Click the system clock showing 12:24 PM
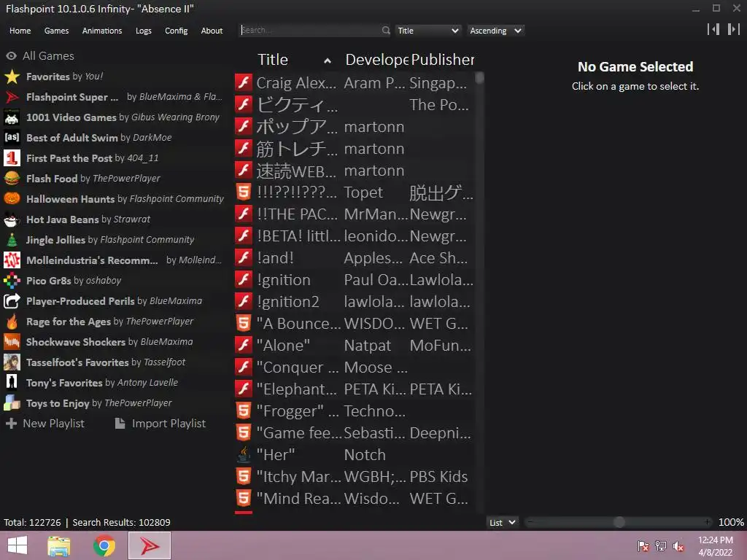 pos(716,545)
